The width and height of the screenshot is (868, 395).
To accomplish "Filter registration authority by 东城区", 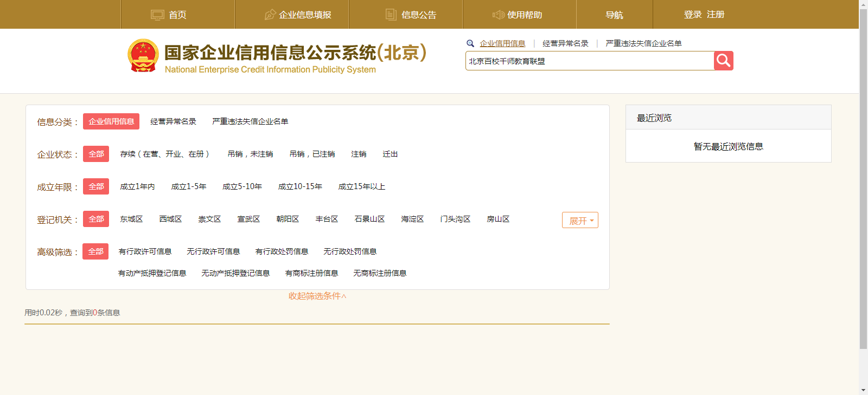I will [x=131, y=219].
